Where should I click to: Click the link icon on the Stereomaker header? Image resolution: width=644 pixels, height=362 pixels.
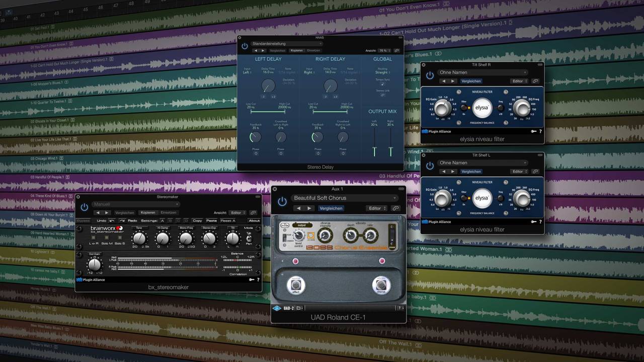253,212
